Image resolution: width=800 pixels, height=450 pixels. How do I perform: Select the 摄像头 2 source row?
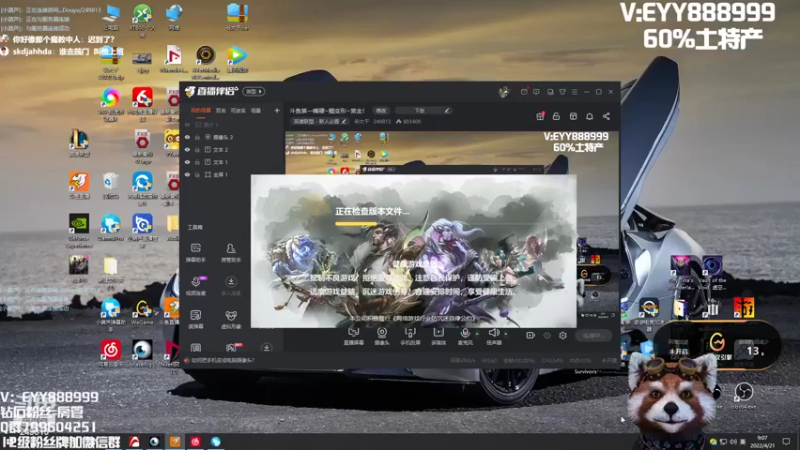click(x=232, y=137)
